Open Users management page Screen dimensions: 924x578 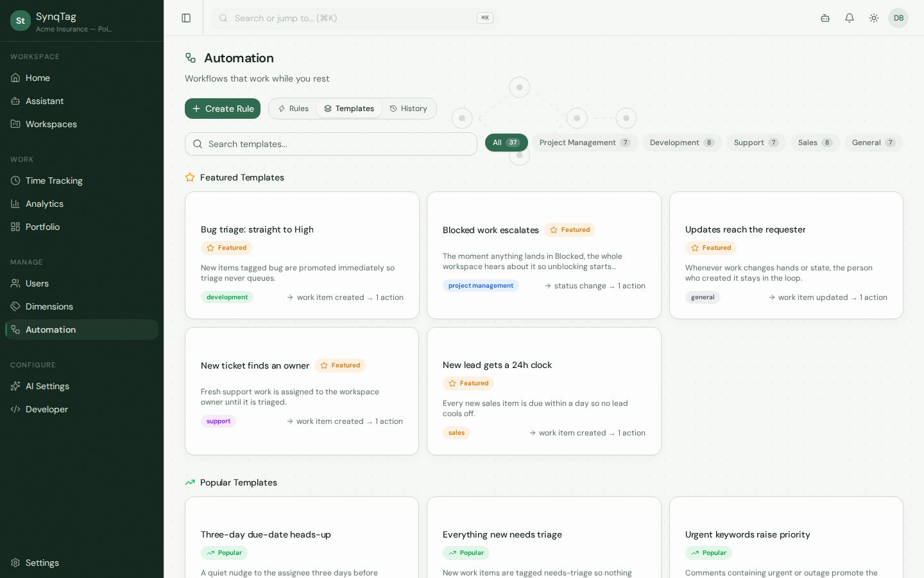(81, 283)
